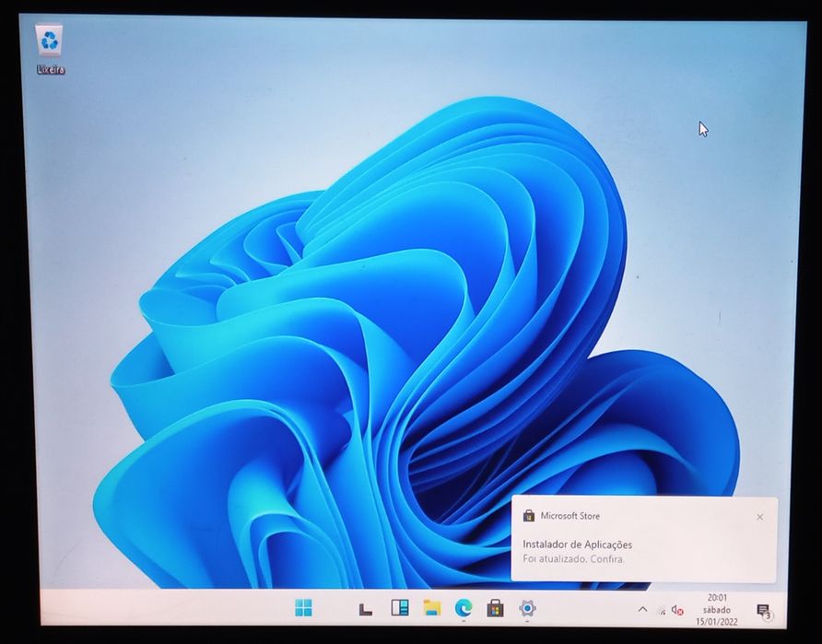The image size is (822, 644).
Task: Open the Widgets panel icon
Action: (399, 608)
